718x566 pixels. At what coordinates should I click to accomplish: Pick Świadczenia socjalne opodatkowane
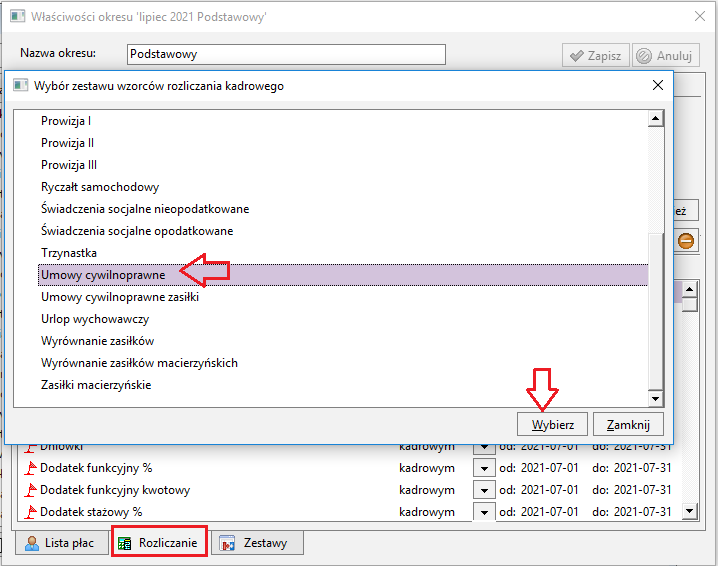pos(137,231)
